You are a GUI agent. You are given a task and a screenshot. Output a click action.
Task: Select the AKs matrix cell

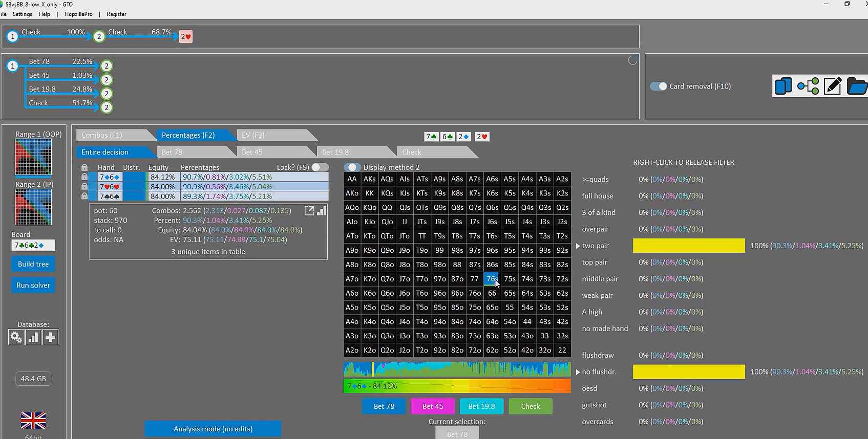tap(369, 179)
